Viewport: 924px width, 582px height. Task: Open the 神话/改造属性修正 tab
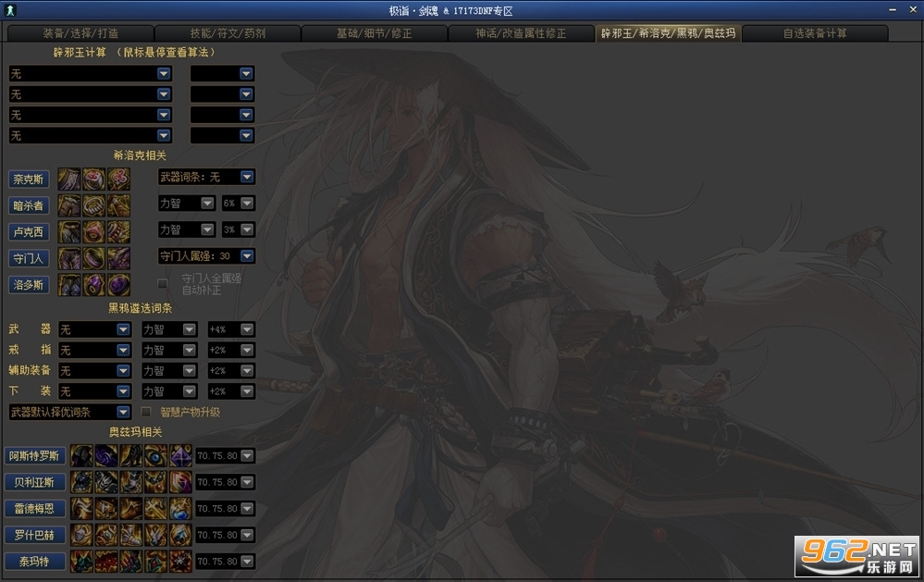[x=521, y=33]
